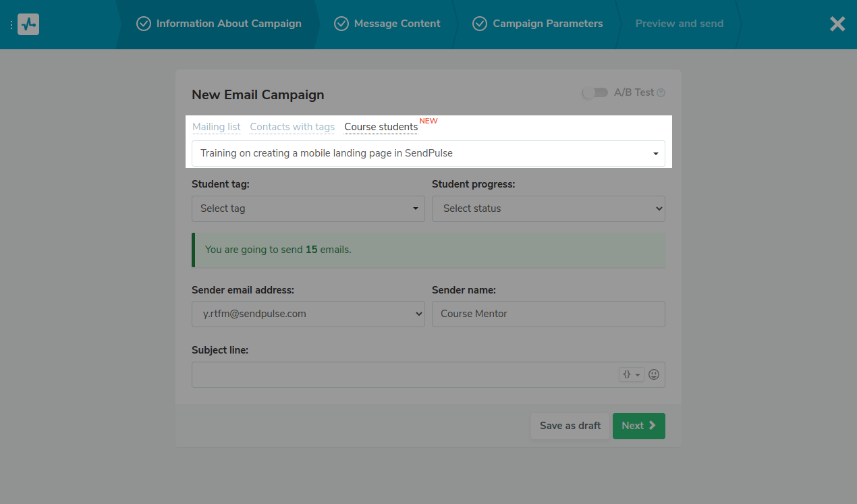
Task: Switch to the Mailing list tab
Action: [216, 127]
